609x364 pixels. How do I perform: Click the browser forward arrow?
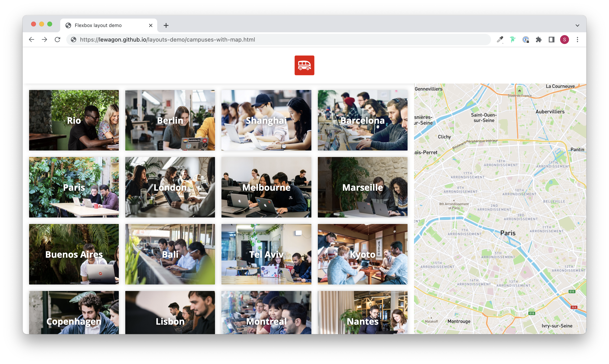point(44,40)
